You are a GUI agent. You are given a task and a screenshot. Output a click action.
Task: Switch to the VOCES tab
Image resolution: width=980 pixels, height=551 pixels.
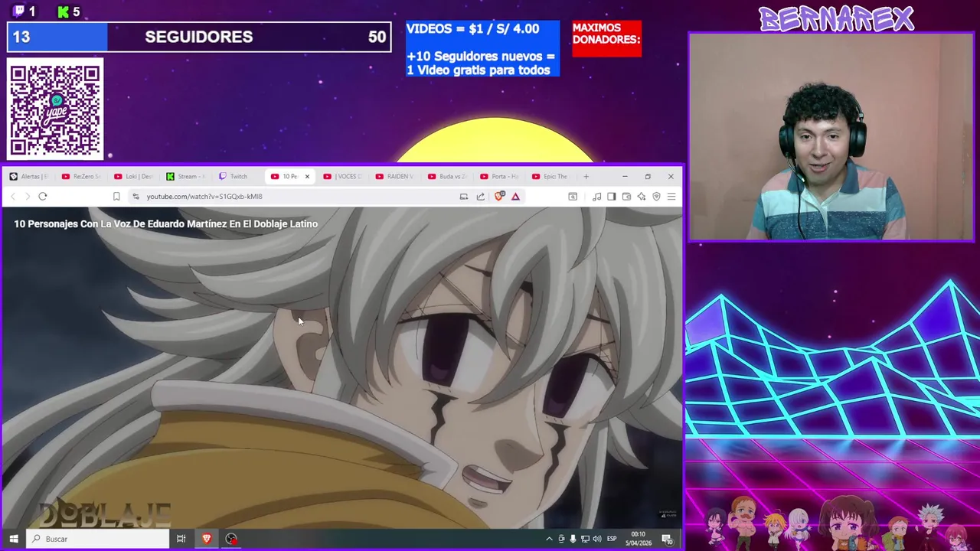[342, 177]
